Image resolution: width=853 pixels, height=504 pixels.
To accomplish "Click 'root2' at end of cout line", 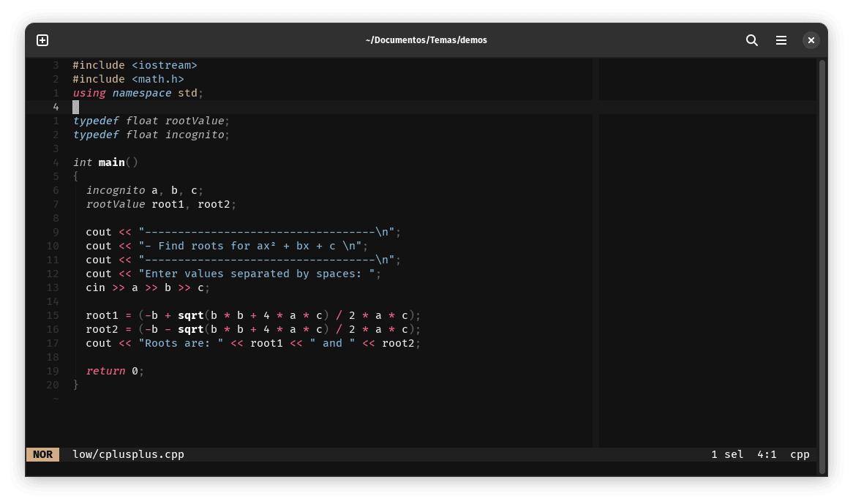I will tap(398, 343).
